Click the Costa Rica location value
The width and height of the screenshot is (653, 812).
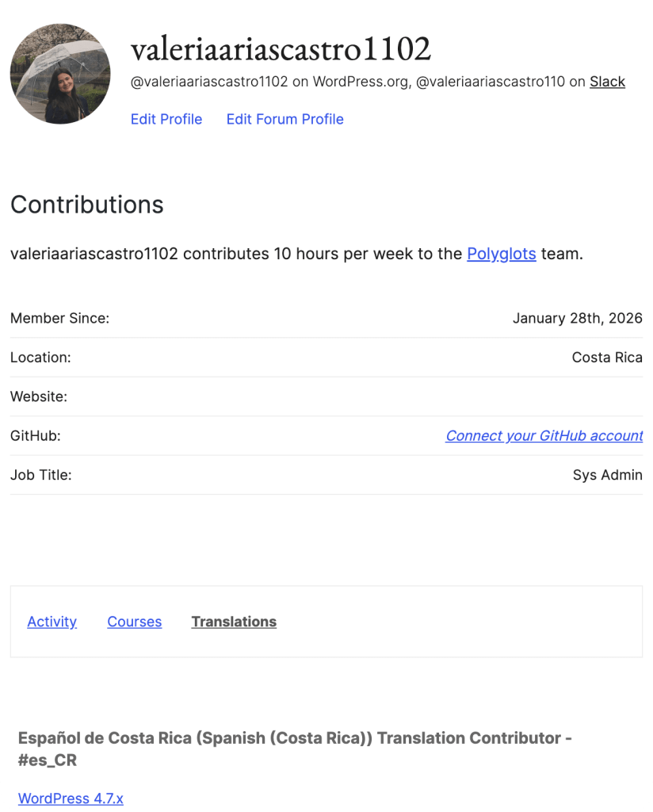tap(606, 357)
